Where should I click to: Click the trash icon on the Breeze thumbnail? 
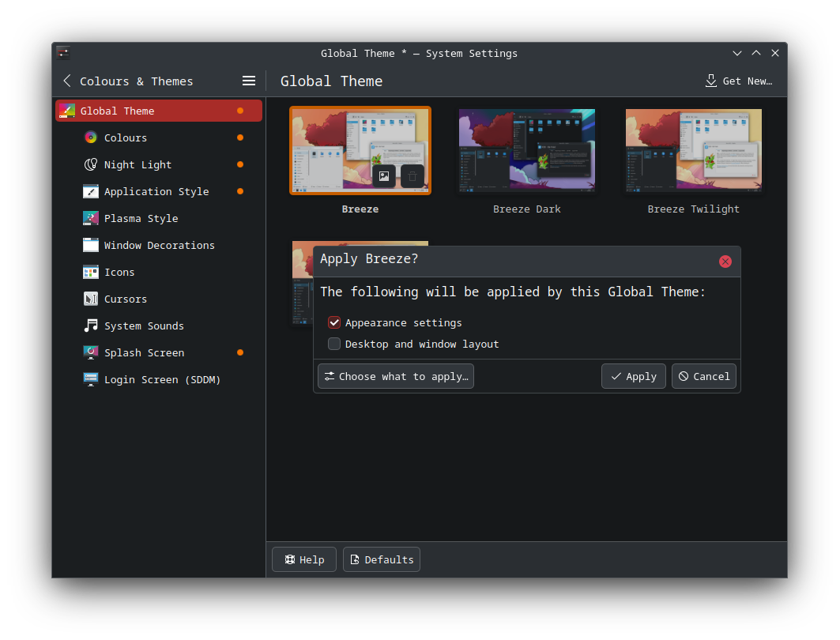pos(412,176)
